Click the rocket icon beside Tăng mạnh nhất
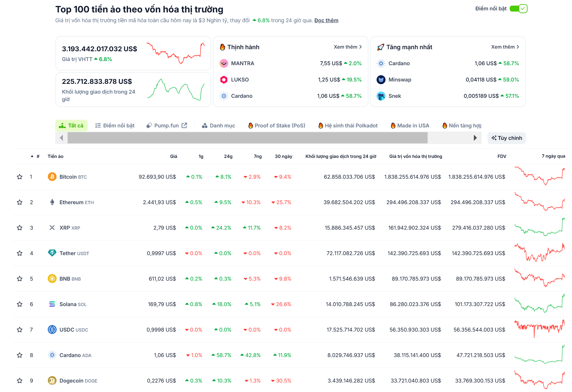Image resolution: width=572 pixels, height=392 pixels. pyautogui.click(x=380, y=47)
